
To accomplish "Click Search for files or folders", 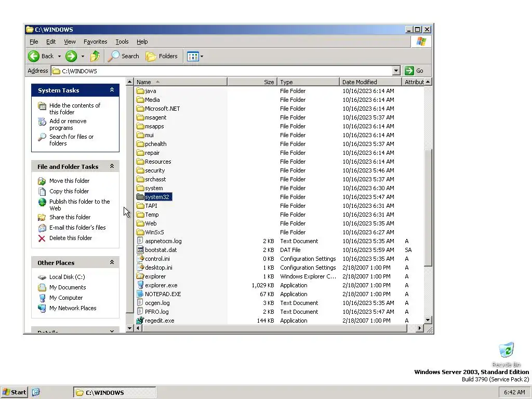I will pyautogui.click(x=71, y=140).
